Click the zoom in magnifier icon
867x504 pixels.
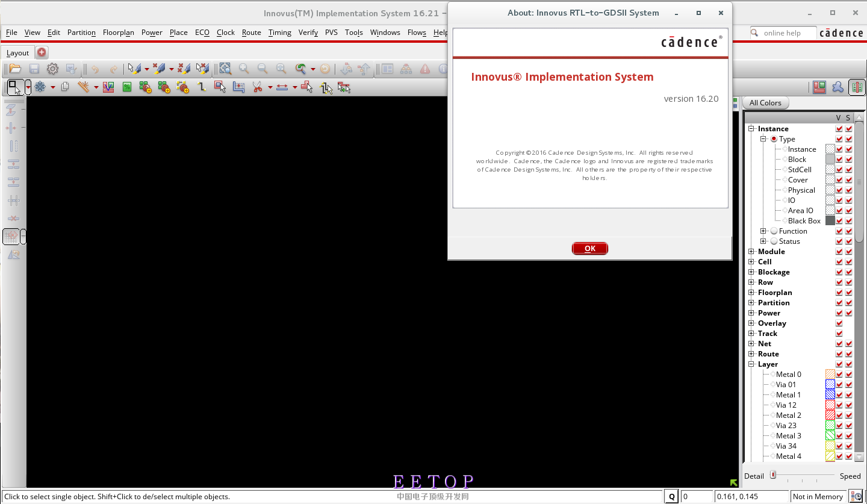click(x=244, y=69)
